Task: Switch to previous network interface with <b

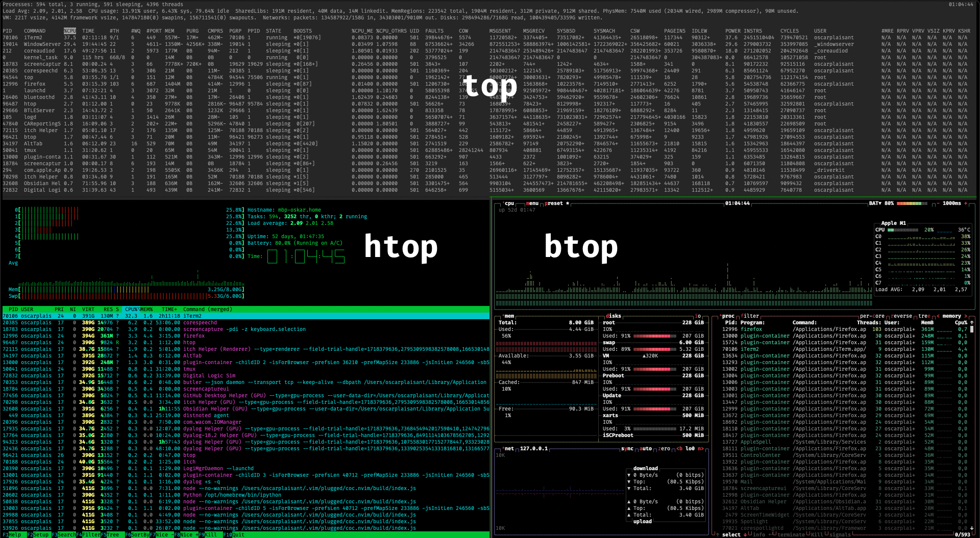Action: (680, 449)
